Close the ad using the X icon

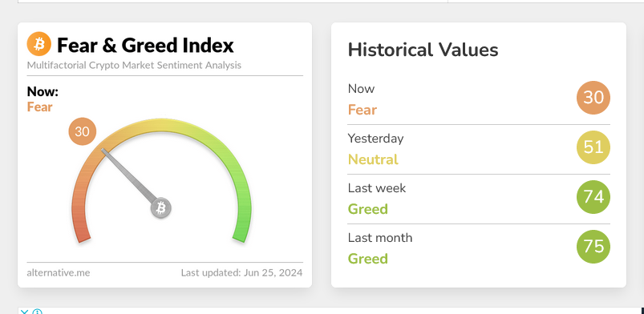25,312
